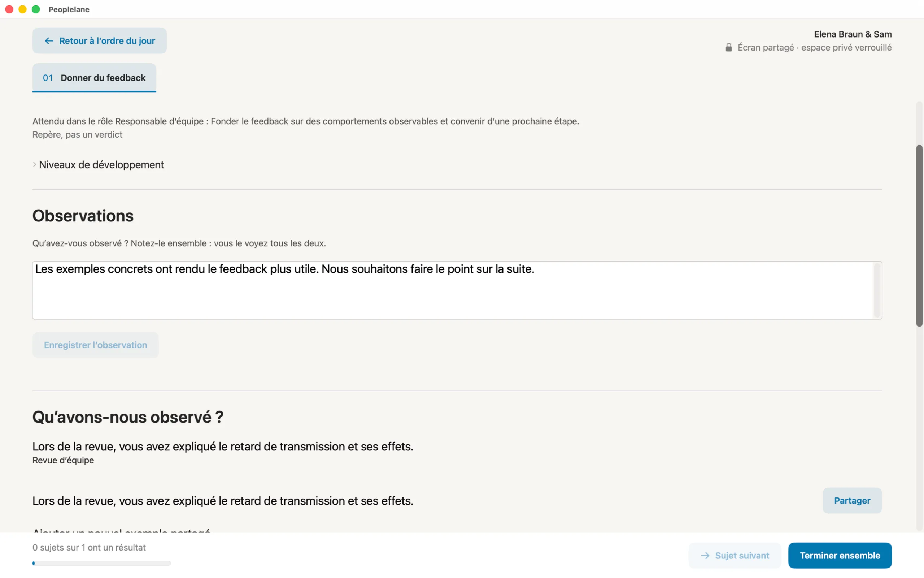Viewport: 924px width, 578px height.
Task: Click the back arrow icon in Retour button
Action: coord(49,41)
